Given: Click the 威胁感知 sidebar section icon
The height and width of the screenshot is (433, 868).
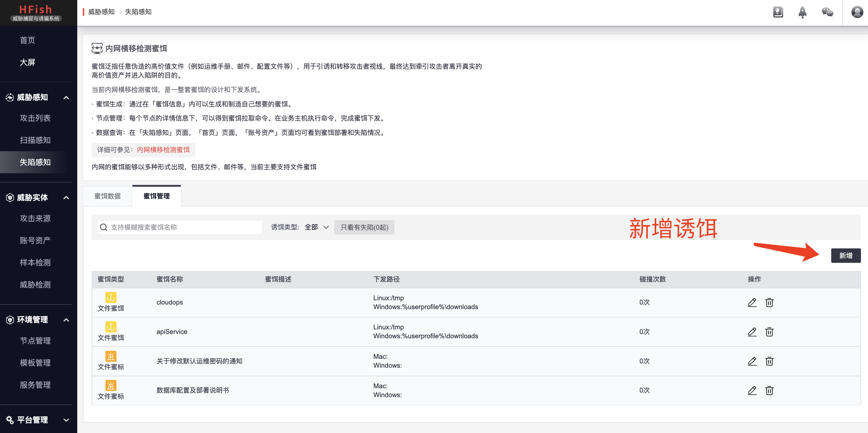Looking at the screenshot, I should pos(10,98).
